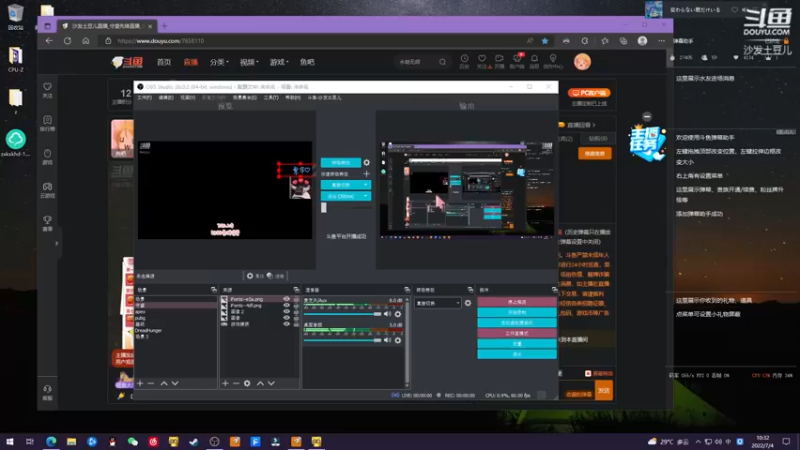The image size is (800, 450).
Task: Move selected scene down with the arrow
Action: [175, 383]
